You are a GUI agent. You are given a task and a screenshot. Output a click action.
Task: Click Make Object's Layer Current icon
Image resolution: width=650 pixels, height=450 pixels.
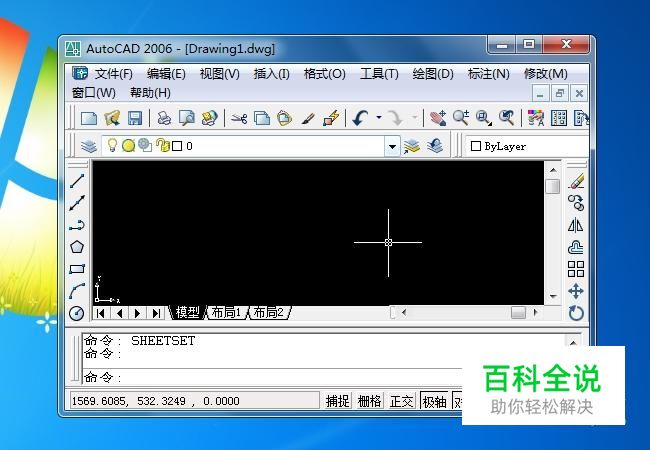pyautogui.click(x=412, y=146)
